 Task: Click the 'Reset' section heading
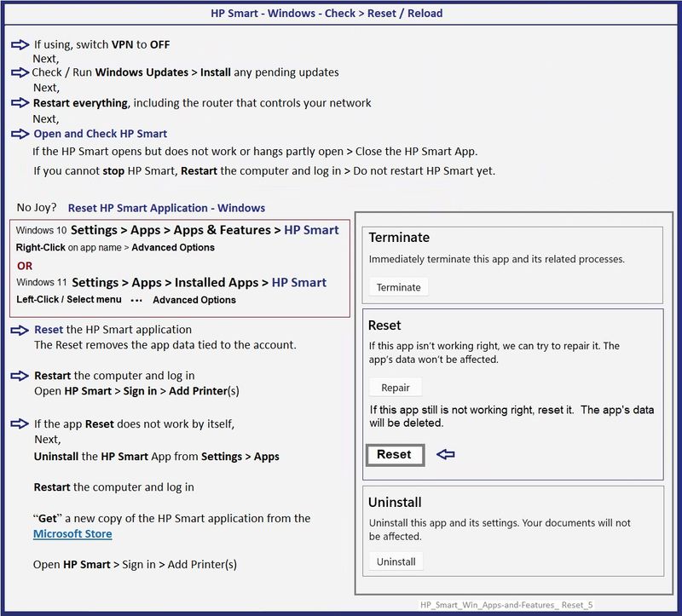tap(384, 325)
